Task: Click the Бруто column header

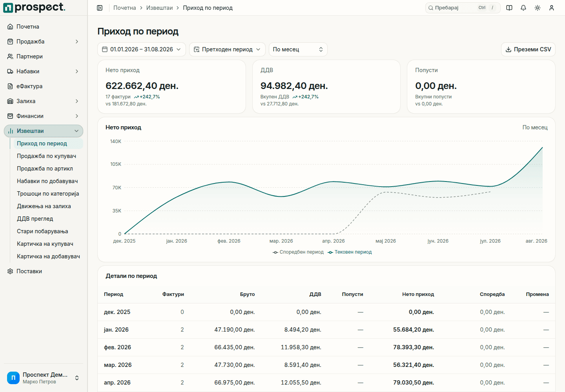Action: coord(248,294)
